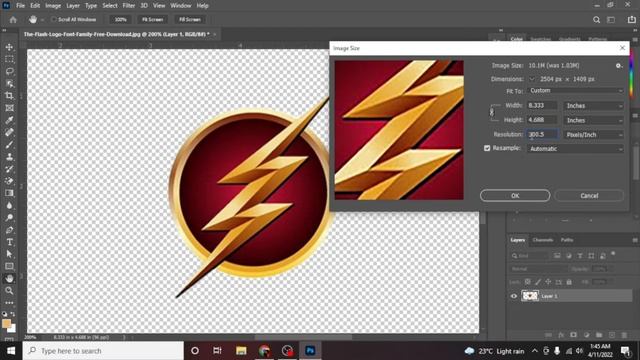The height and width of the screenshot is (360, 640).
Task: Select the Hand tool in toolbox
Action: coord(9,278)
